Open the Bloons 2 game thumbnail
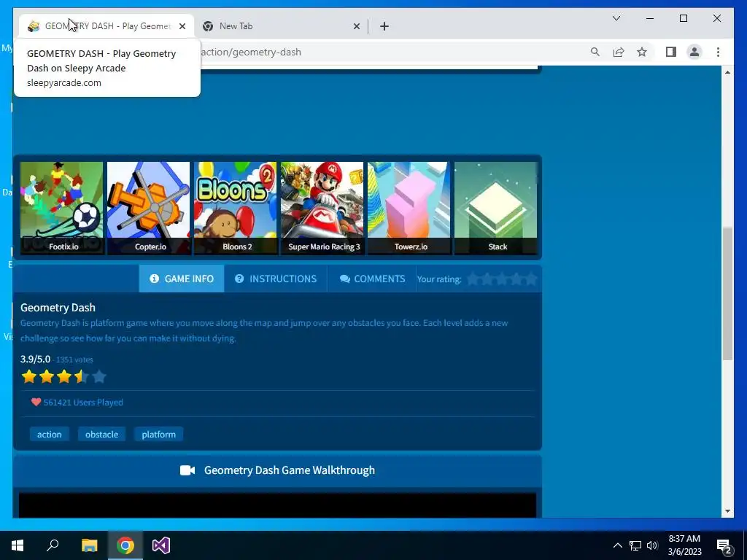The width and height of the screenshot is (747, 560). [x=236, y=208]
